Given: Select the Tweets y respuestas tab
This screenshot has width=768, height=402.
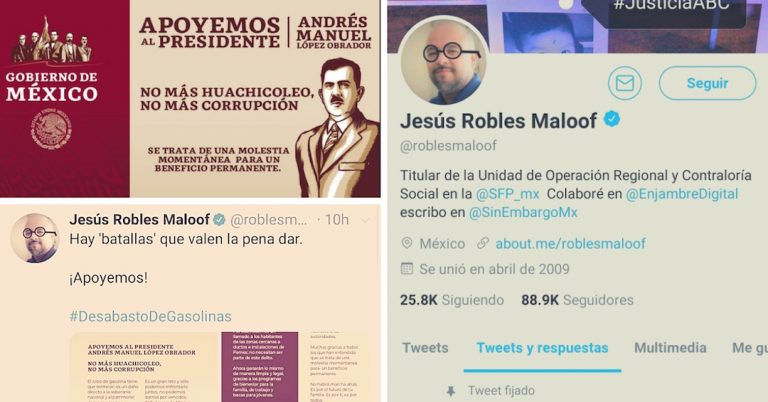Looking at the screenshot, I should coord(542,348).
